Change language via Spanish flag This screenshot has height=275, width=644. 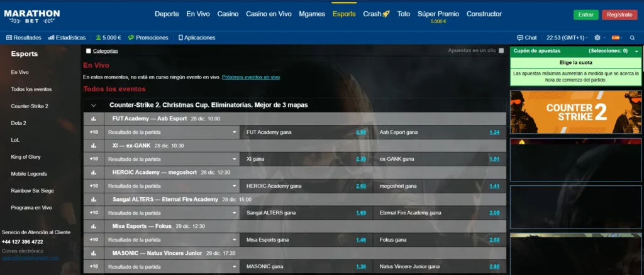(617, 38)
